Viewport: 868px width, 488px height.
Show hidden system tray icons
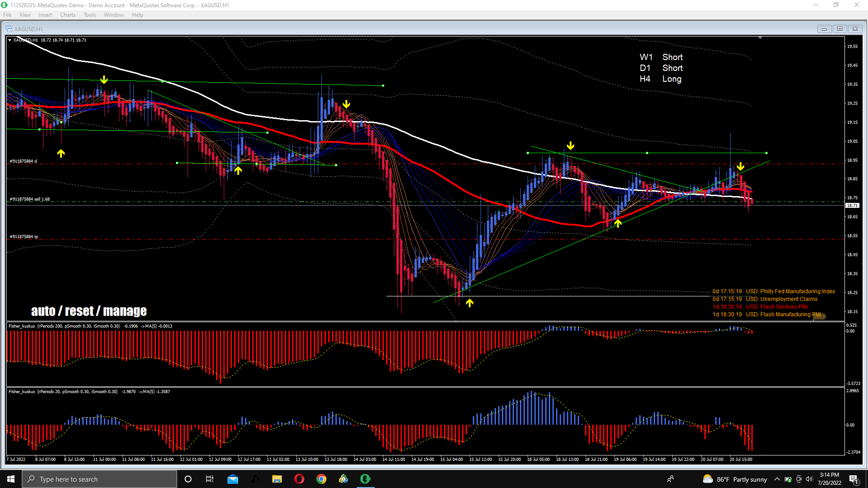tap(777, 479)
